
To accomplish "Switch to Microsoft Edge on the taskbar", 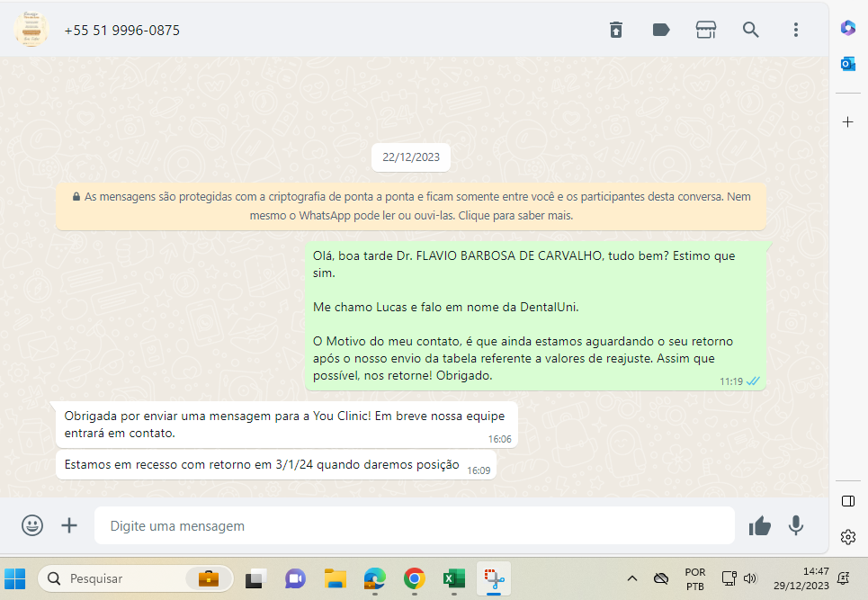I will click(x=375, y=579).
